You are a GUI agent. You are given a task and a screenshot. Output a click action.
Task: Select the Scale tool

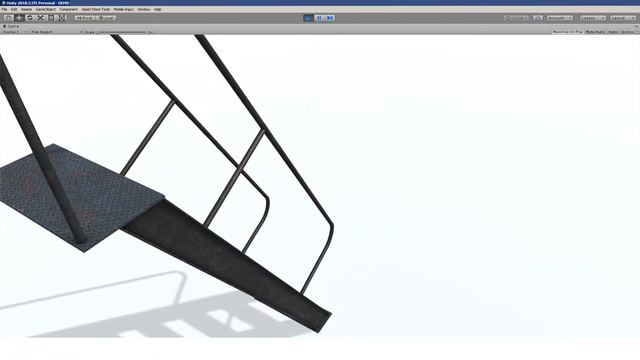(x=40, y=18)
